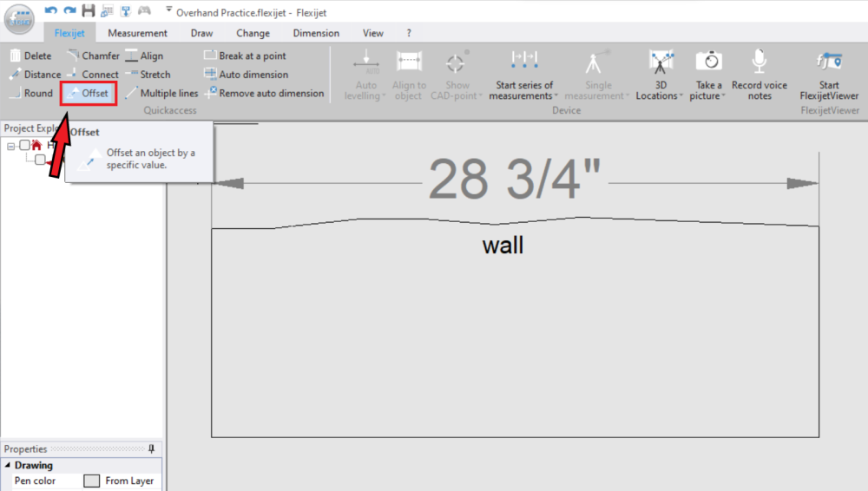Image resolution: width=868 pixels, height=491 pixels.
Task: Open the ? help tab
Action: click(x=409, y=33)
